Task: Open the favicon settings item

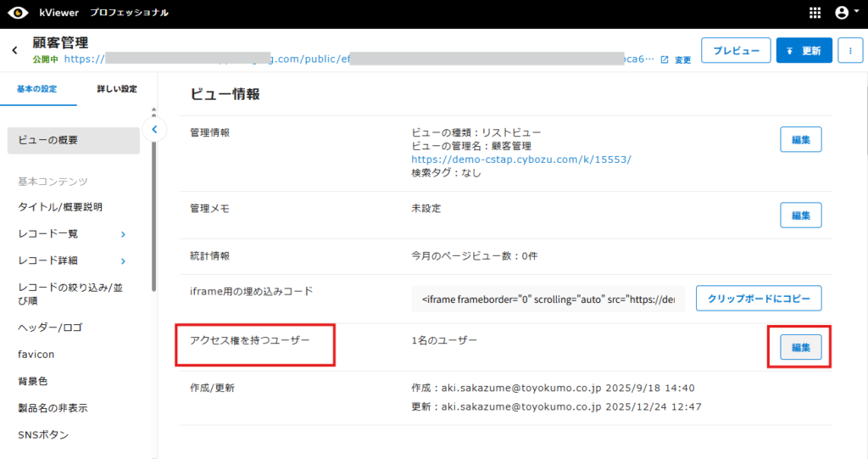Action: click(x=36, y=354)
